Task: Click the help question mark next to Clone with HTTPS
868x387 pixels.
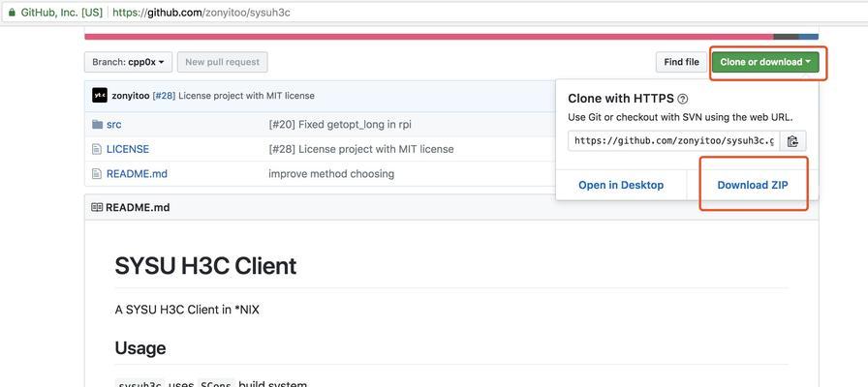Action: point(683,99)
